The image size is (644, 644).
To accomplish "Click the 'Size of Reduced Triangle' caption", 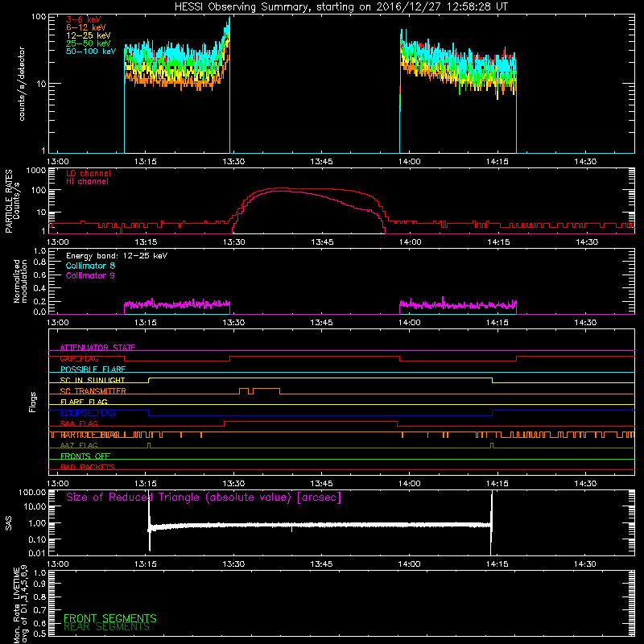I will coord(204,497).
